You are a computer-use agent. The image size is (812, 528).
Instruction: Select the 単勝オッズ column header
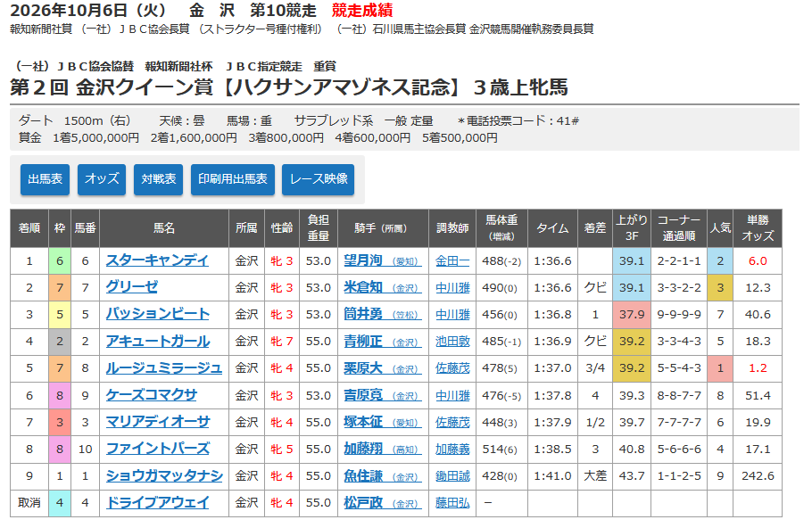(757, 228)
